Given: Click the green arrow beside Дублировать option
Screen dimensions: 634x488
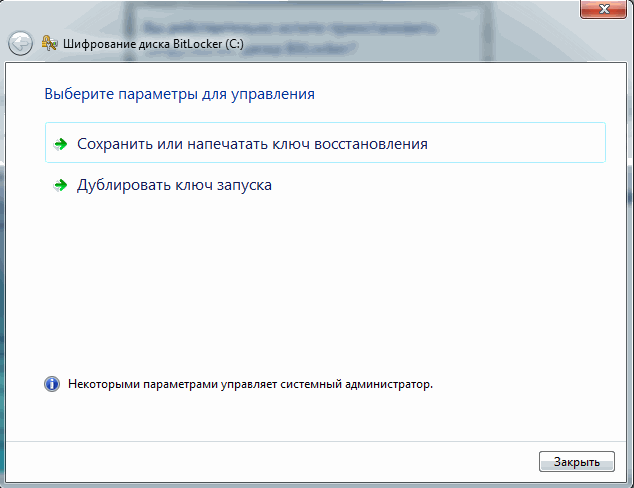Looking at the screenshot, I should [x=61, y=185].
